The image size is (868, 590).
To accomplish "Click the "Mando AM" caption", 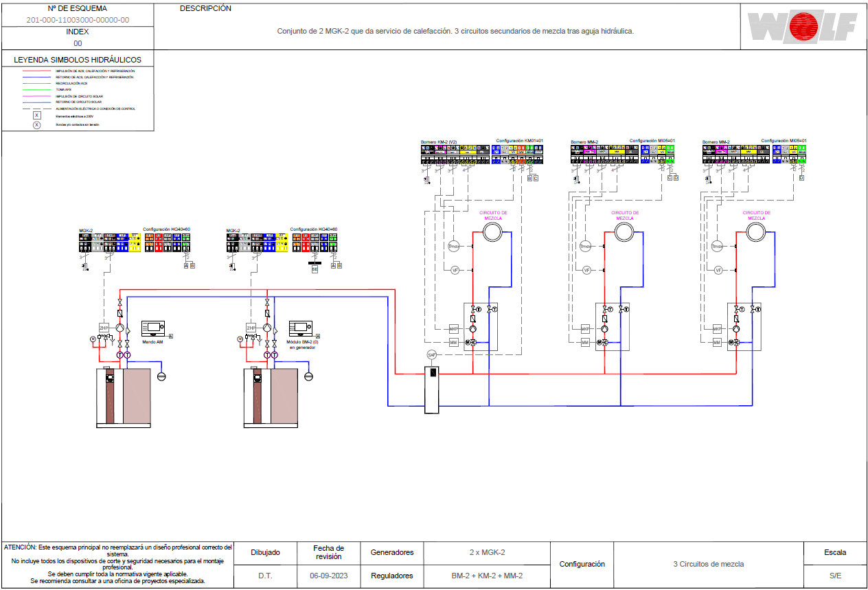I will click(152, 342).
